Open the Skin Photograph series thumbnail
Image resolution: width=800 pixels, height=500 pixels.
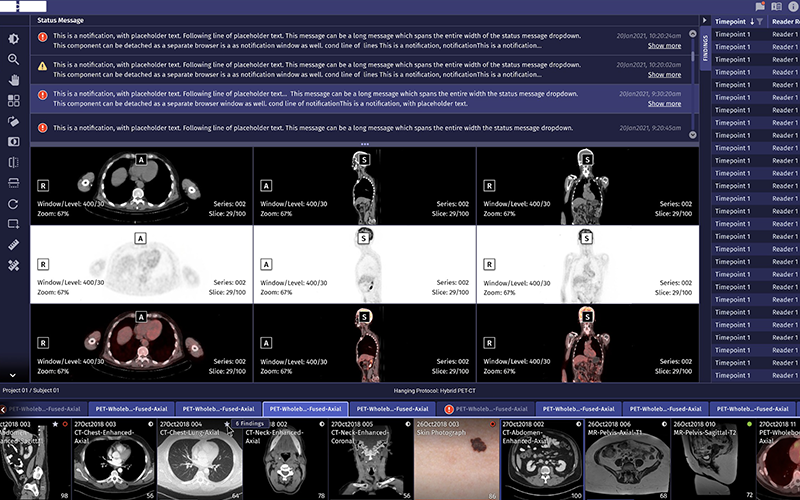(x=456, y=460)
